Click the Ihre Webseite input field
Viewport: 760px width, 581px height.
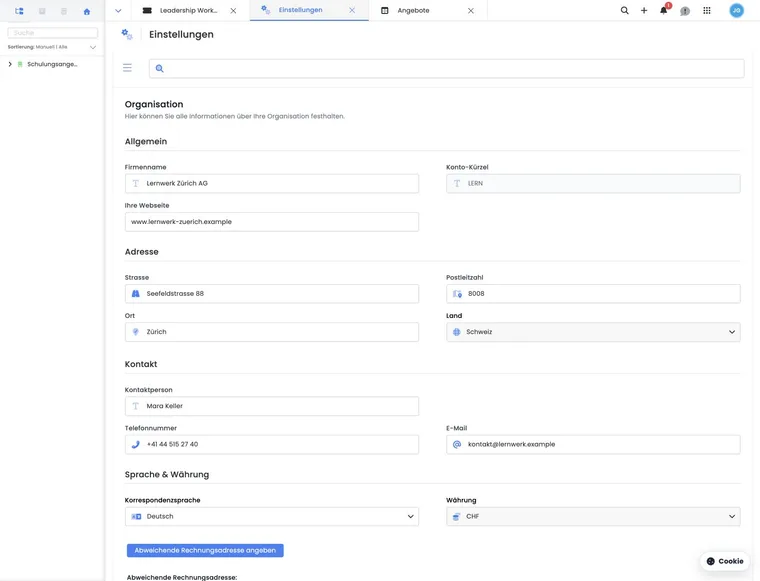click(271, 222)
